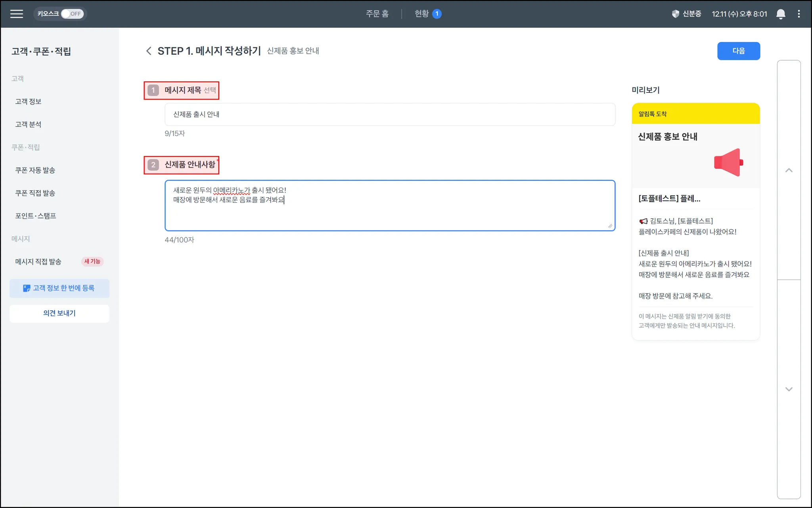Click the 현황 notification count badge

click(437, 14)
